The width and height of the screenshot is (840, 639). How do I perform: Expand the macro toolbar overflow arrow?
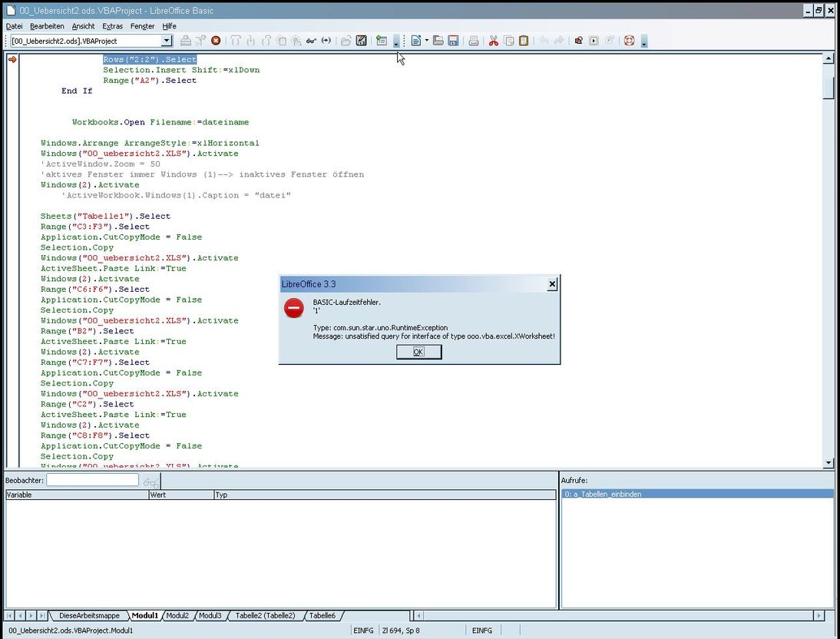396,41
